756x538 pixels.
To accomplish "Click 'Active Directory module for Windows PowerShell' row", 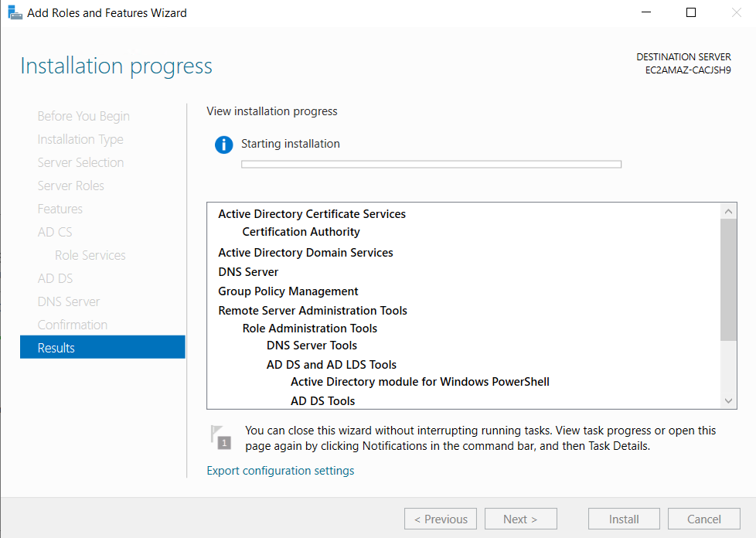I will tap(420, 382).
